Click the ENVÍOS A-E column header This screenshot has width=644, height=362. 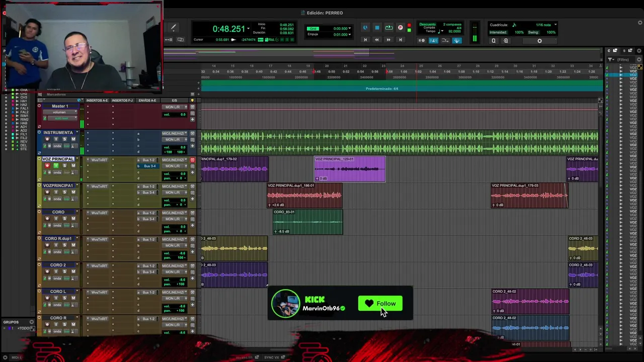(x=147, y=101)
